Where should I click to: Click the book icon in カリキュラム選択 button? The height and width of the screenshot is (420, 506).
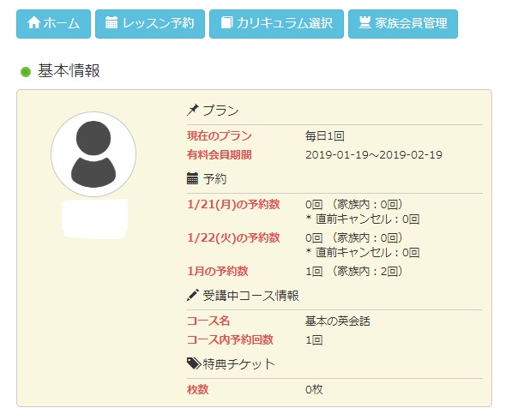tap(226, 22)
